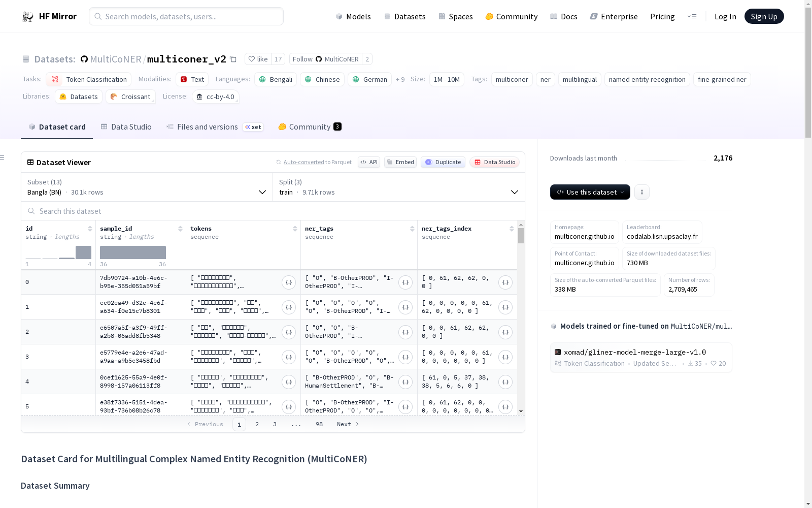Open Spaces in the top navigation

click(456, 17)
